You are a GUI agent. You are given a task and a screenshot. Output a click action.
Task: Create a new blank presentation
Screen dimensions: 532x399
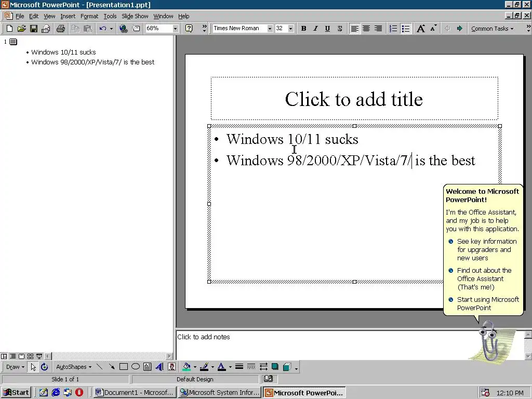tap(9, 29)
